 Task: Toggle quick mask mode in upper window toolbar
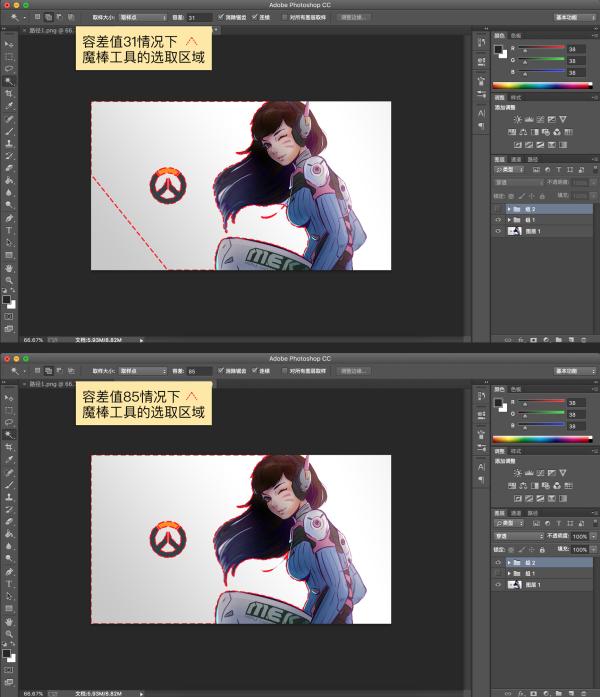point(8,316)
